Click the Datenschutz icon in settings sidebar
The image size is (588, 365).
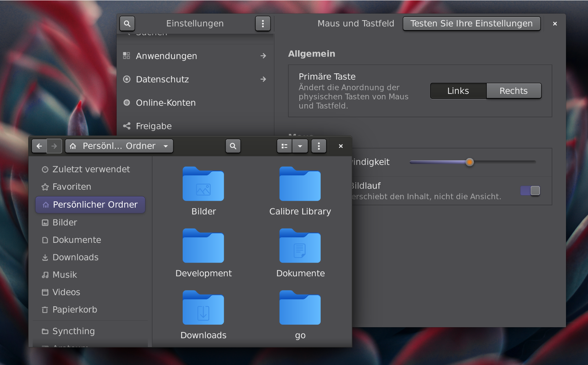click(127, 79)
